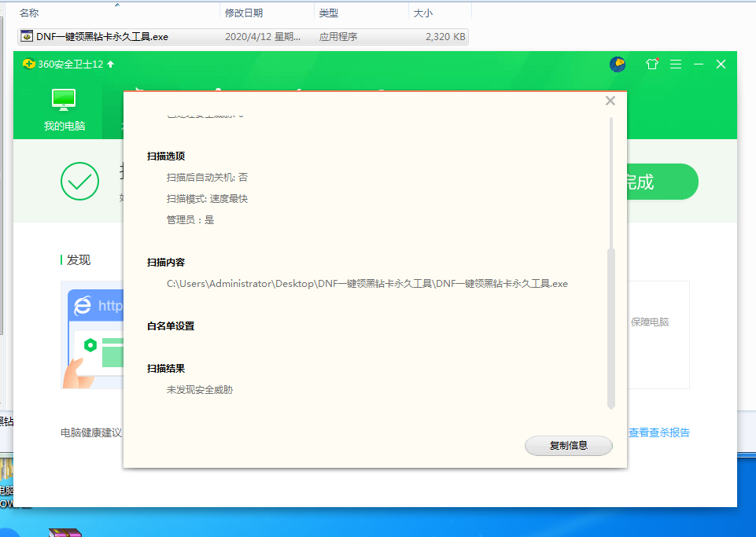Click the 复制信息 button
This screenshot has height=537, width=756.
(569, 446)
